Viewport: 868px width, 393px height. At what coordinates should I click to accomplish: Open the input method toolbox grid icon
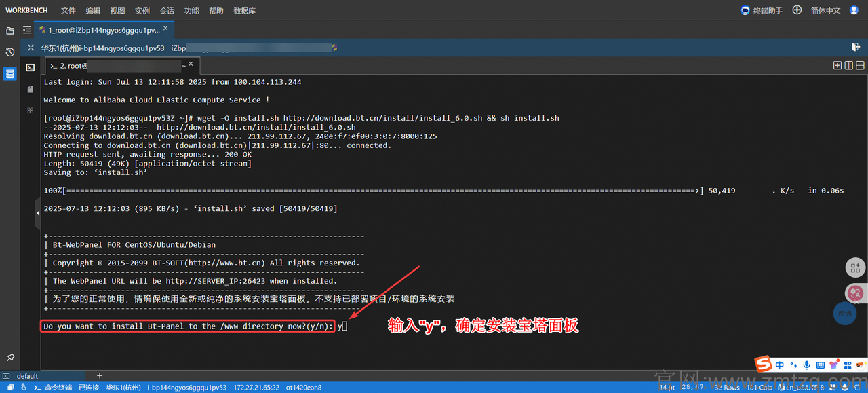click(848, 364)
